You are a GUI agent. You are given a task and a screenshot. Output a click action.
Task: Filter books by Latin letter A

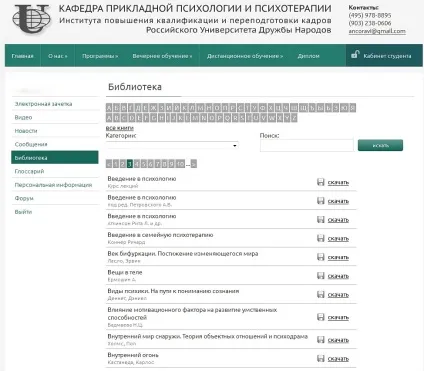click(x=109, y=118)
